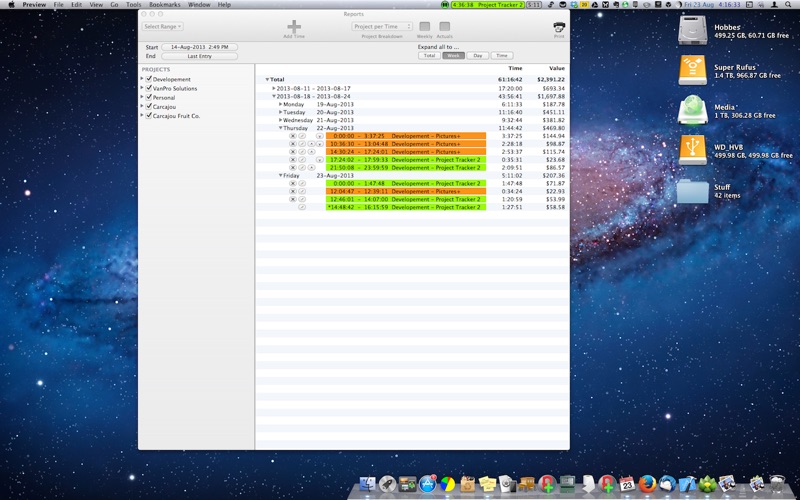Uncheck the VanPro Solutions checkbox
This screenshot has width=800, height=500.
(149, 88)
